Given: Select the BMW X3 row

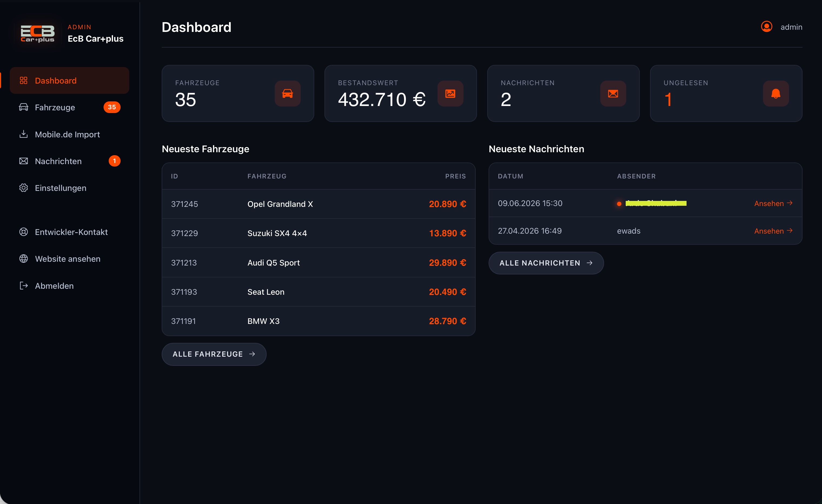Looking at the screenshot, I should (318, 321).
